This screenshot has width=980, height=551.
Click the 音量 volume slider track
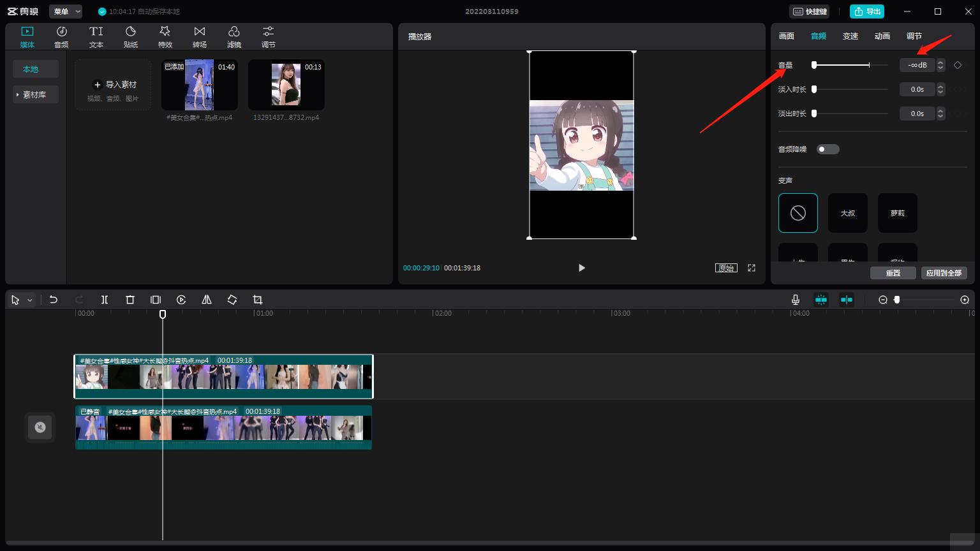tap(850, 65)
